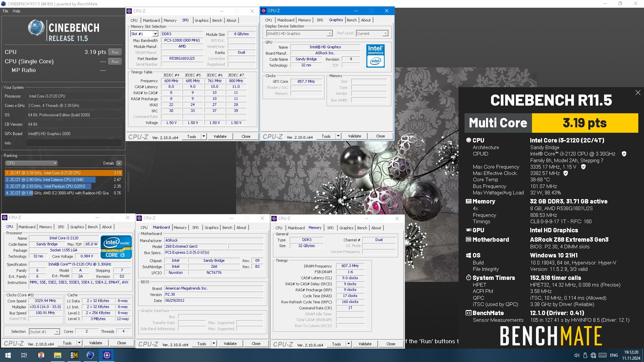Click Tools in the Memory window
Viewport: 644px width, 362px height.
[336, 344]
